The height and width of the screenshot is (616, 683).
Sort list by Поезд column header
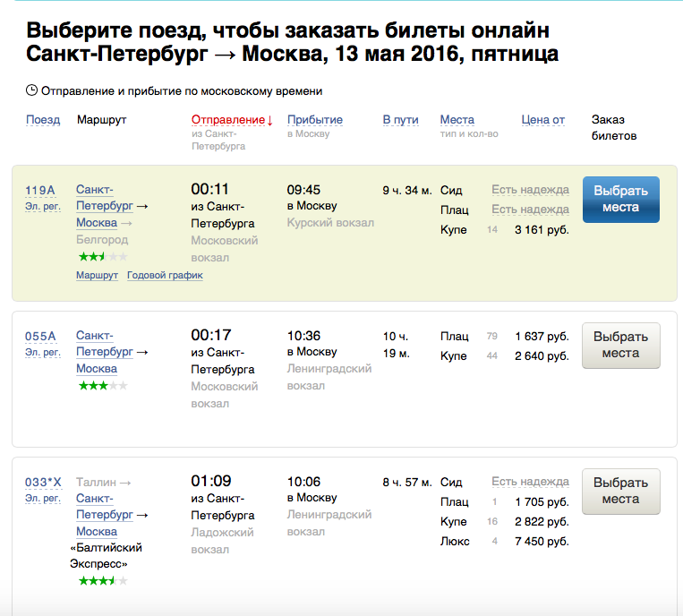coord(43,120)
